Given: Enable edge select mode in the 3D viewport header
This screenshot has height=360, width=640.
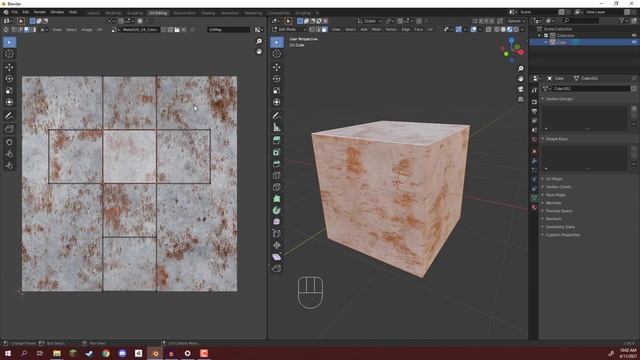Looking at the screenshot, I should (318, 29).
